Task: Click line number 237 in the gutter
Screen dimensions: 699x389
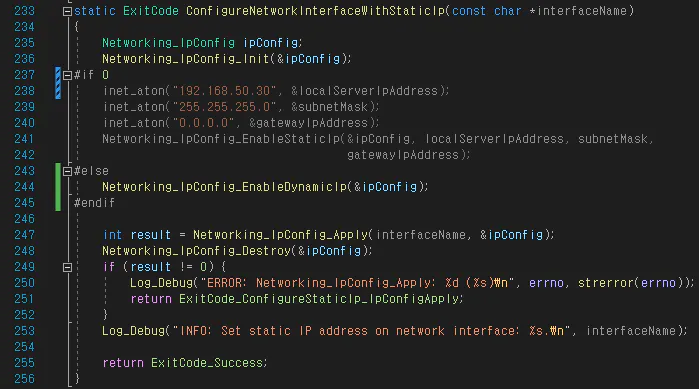Action: coord(24,75)
